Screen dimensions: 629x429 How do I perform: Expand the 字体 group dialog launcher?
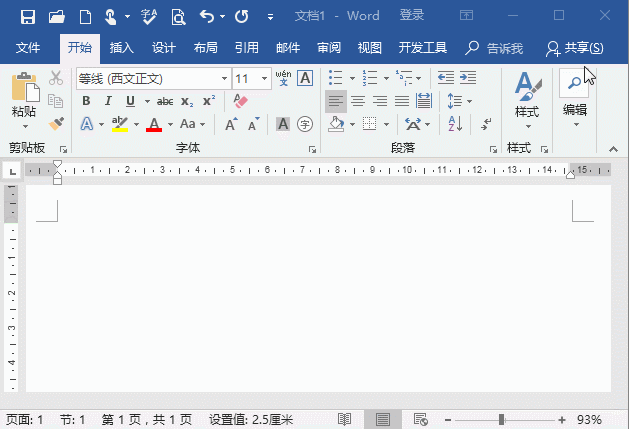[313, 149]
